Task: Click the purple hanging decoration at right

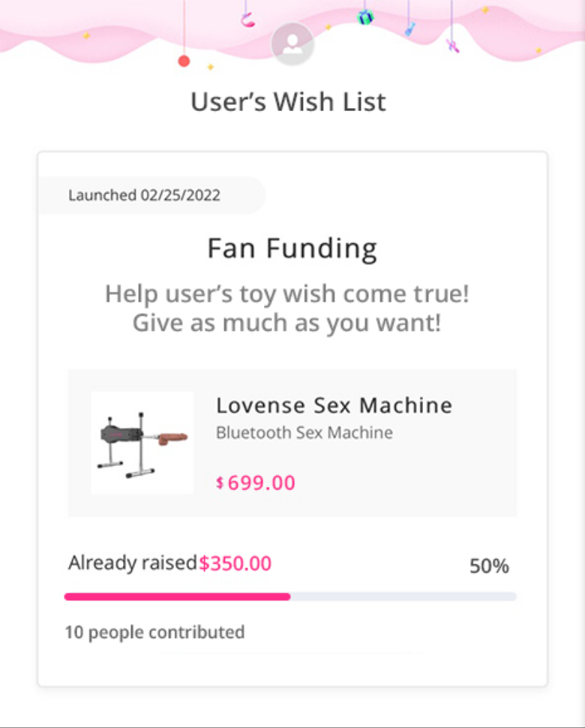Action: pos(452,46)
